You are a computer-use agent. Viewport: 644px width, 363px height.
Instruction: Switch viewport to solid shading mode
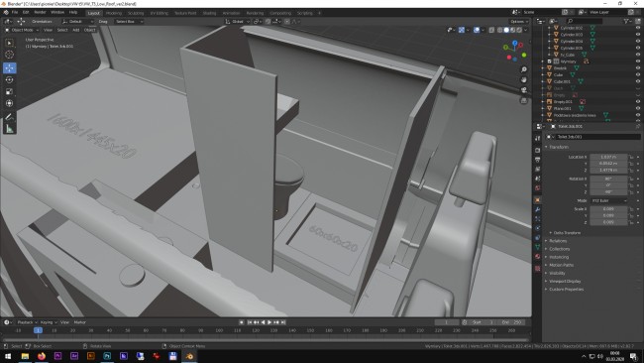506,30
